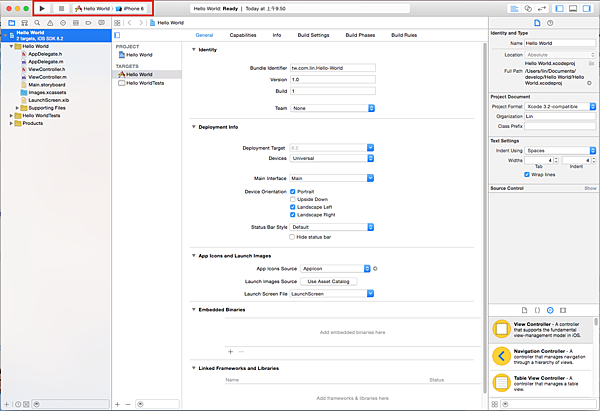Open the Hello World scheme selector
Screen dimensions: 600x411
pyautogui.click(x=92, y=8)
